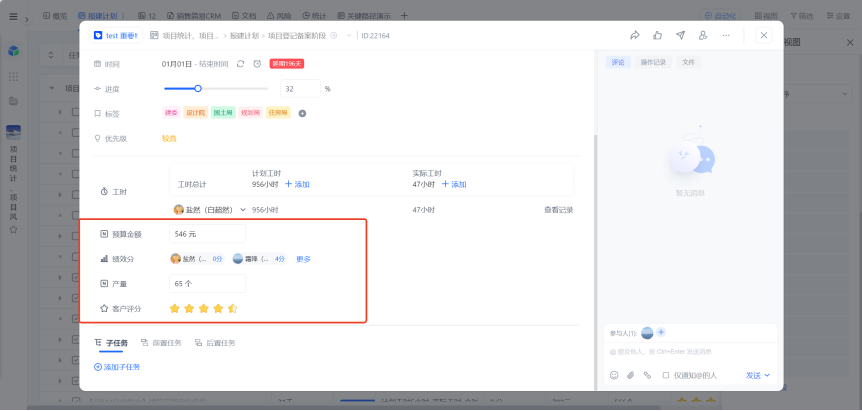
Task: Click the fifth half star in 客户评分
Action: [233, 309]
